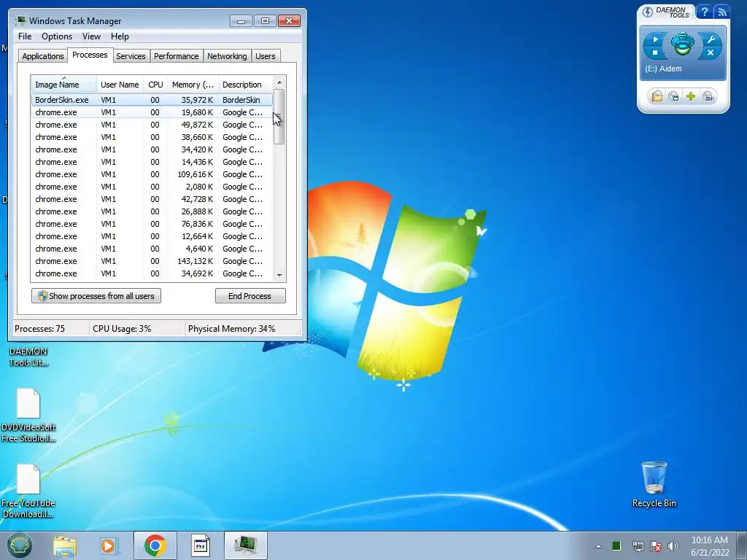Select chrome.exe row using 76,836 K
Image resolution: width=747 pixels, height=560 pixels.
pos(152,224)
